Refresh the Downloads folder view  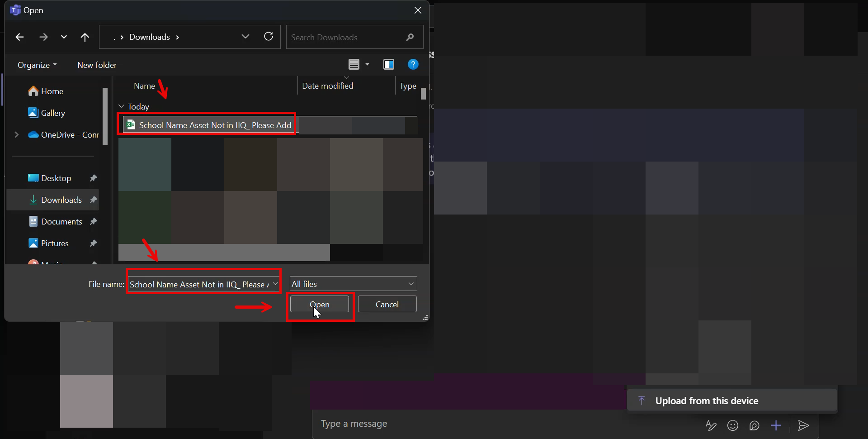[269, 37]
